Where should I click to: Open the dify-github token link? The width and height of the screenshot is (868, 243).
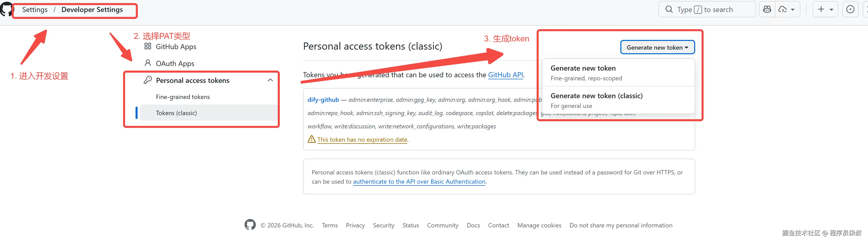(323, 100)
